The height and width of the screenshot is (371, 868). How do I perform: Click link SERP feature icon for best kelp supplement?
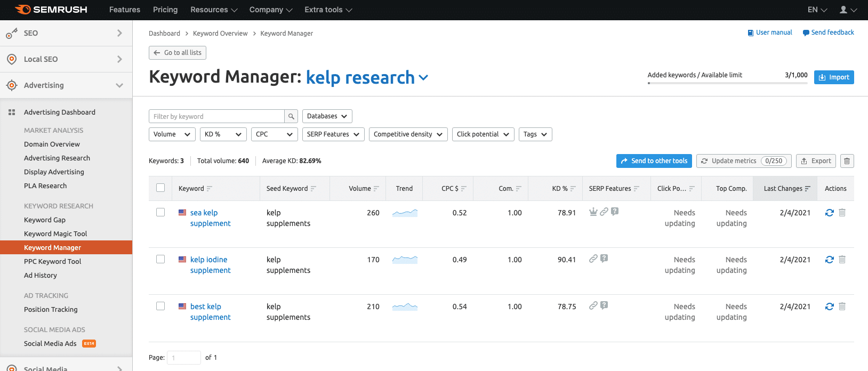tap(593, 305)
